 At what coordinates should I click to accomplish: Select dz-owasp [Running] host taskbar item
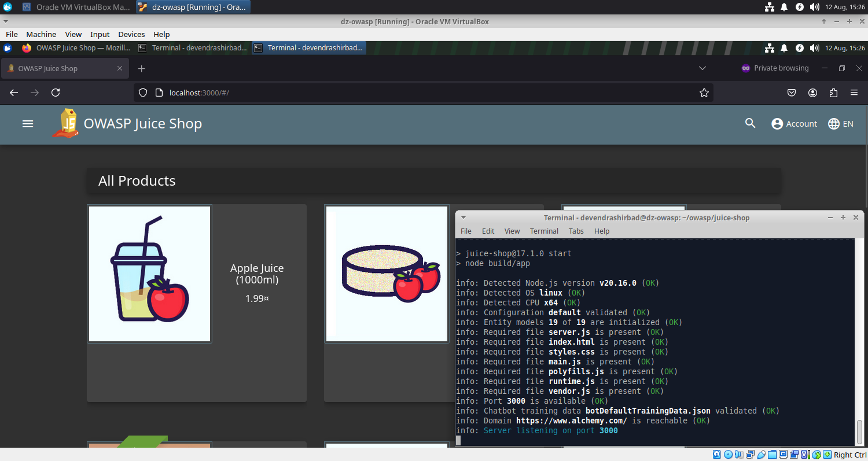(194, 7)
